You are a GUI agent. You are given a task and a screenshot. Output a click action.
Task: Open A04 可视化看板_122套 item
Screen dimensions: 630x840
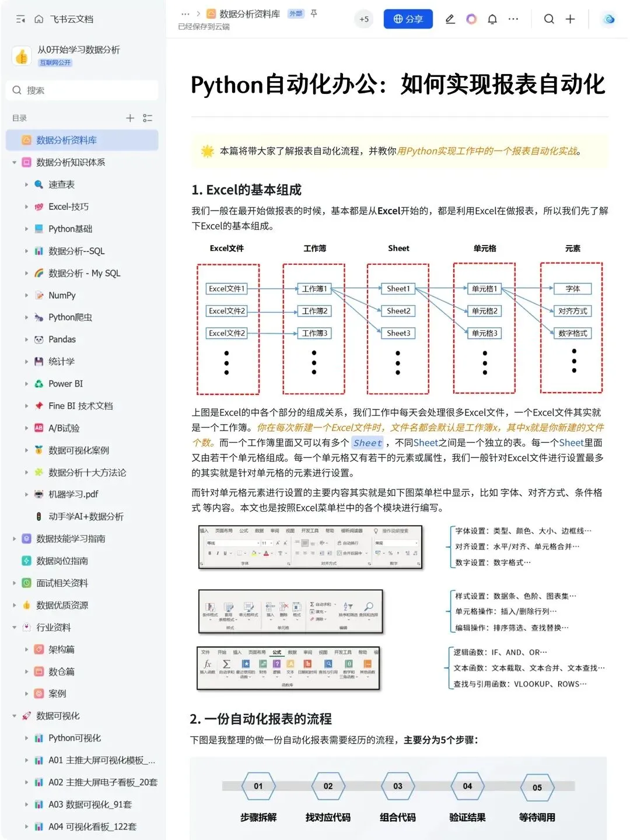[x=92, y=827]
